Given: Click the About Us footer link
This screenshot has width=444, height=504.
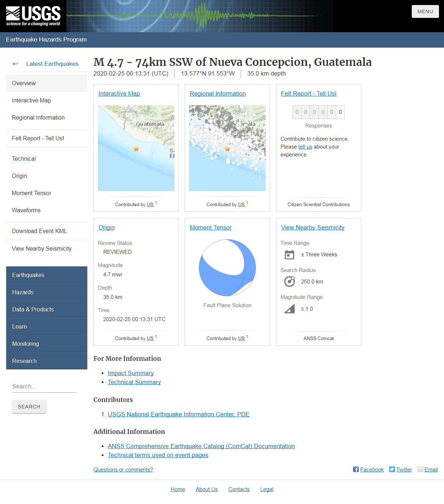Looking at the screenshot, I should pyautogui.click(x=207, y=489).
